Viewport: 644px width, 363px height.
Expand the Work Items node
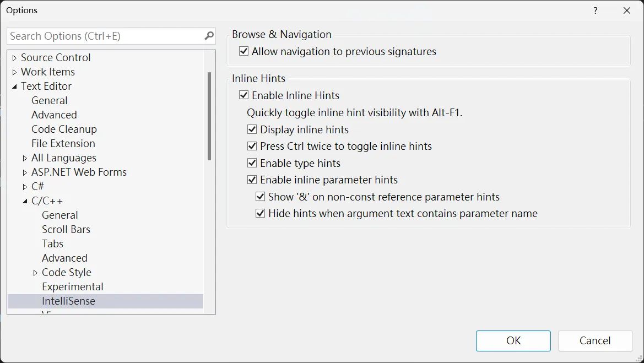(14, 72)
